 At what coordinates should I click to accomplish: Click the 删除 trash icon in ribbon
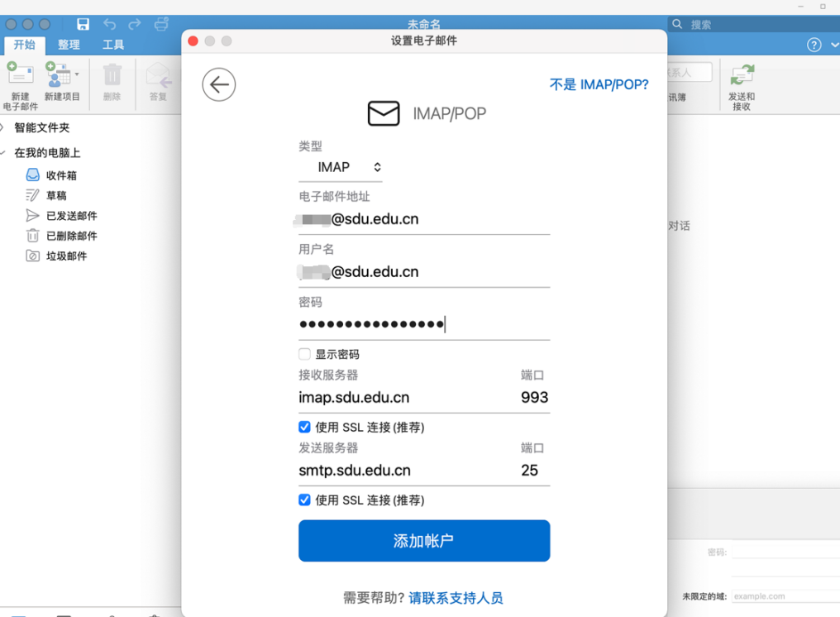pos(112,75)
